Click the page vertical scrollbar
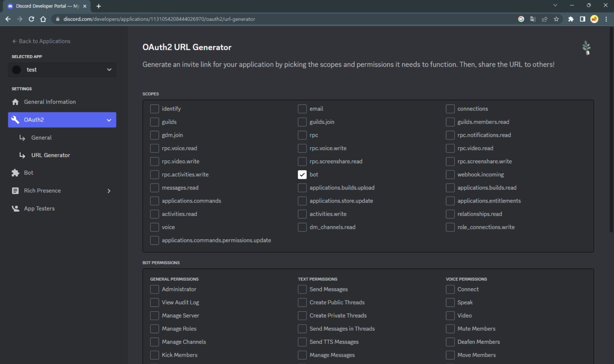 point(611,130)
